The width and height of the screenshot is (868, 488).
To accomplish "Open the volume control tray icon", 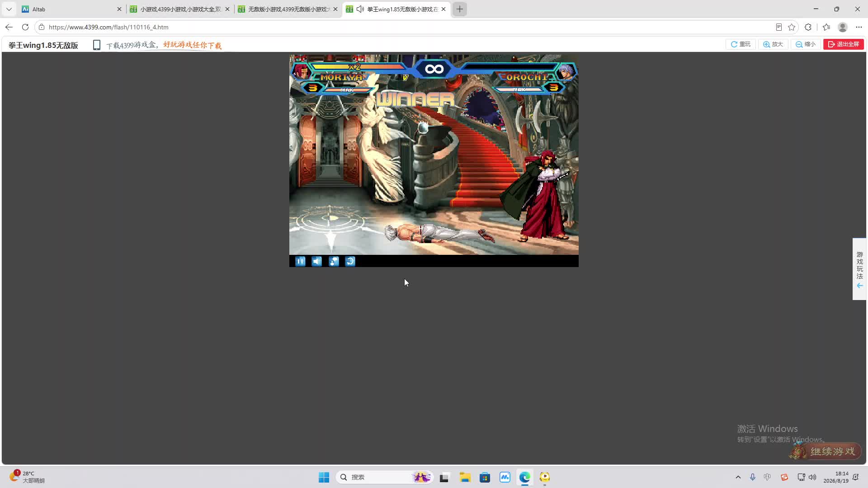I will coord(812,477).
